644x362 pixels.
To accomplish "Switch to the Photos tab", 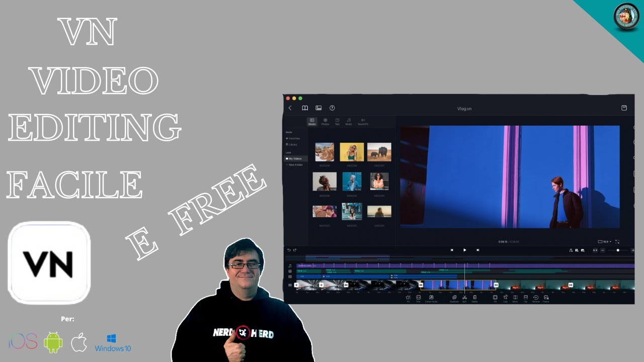I will pyautogui.click(x=325, y=121).
